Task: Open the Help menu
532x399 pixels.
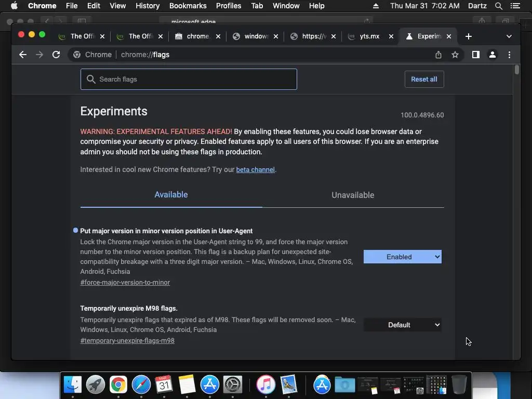Action: click(316, 6)
